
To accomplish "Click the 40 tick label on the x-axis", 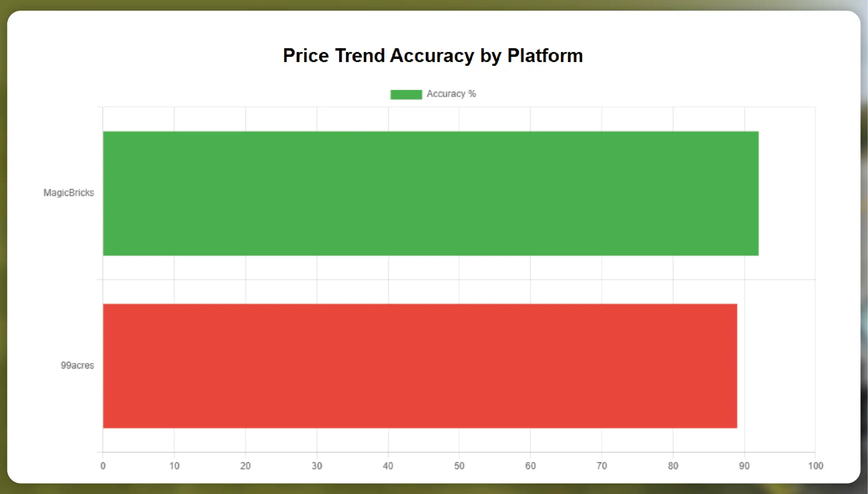I will tap(388, 466).
